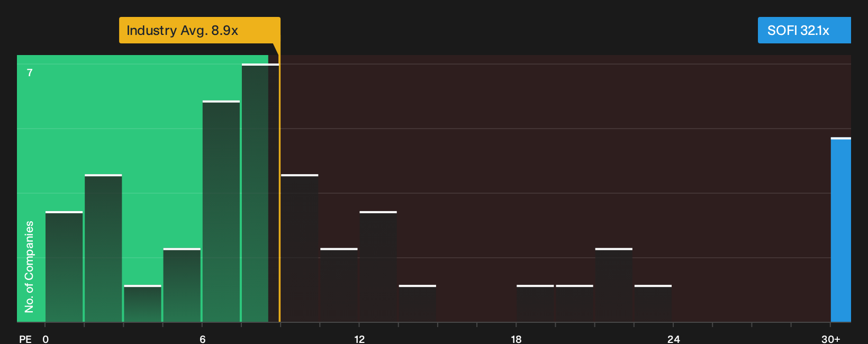Click the No. of Companies axis title
Image resolution: width=868 pixels, height=344 pixels.
(x=29, y=267)
